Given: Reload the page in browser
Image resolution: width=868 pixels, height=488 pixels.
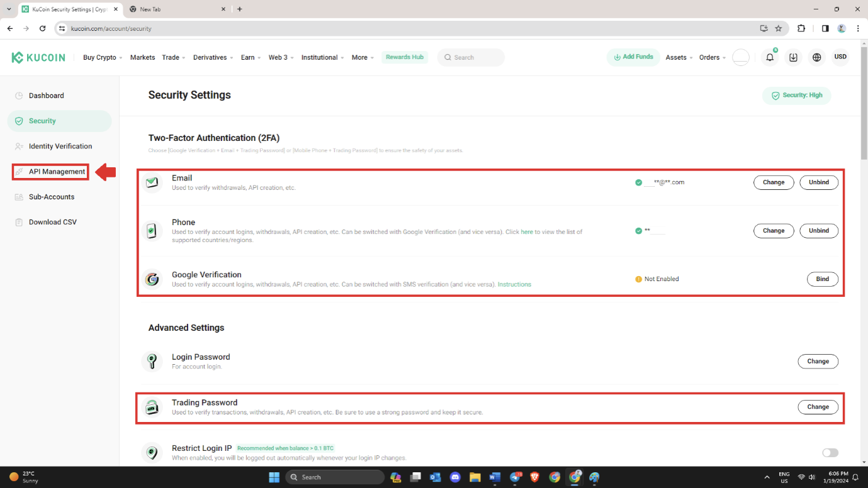Looking at the screenshot, I should coord(43,28).
